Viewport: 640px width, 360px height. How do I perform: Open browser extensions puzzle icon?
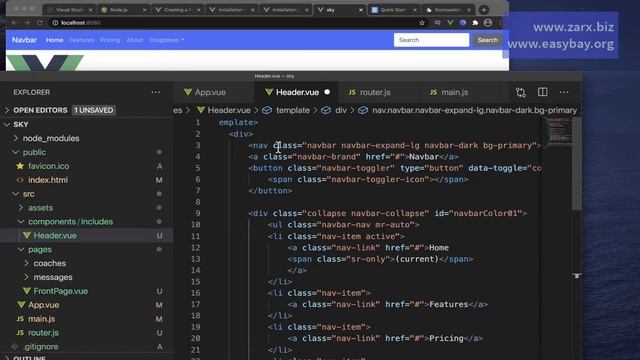tap(475, 23)
